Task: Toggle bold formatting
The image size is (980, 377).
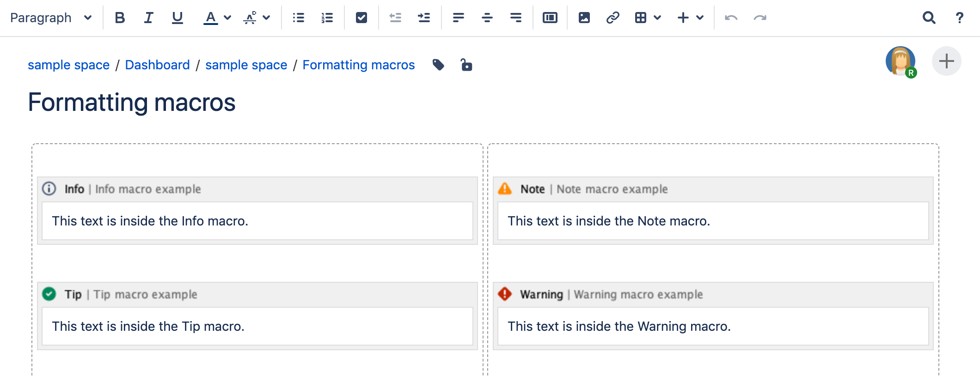Action: point(120,18)
